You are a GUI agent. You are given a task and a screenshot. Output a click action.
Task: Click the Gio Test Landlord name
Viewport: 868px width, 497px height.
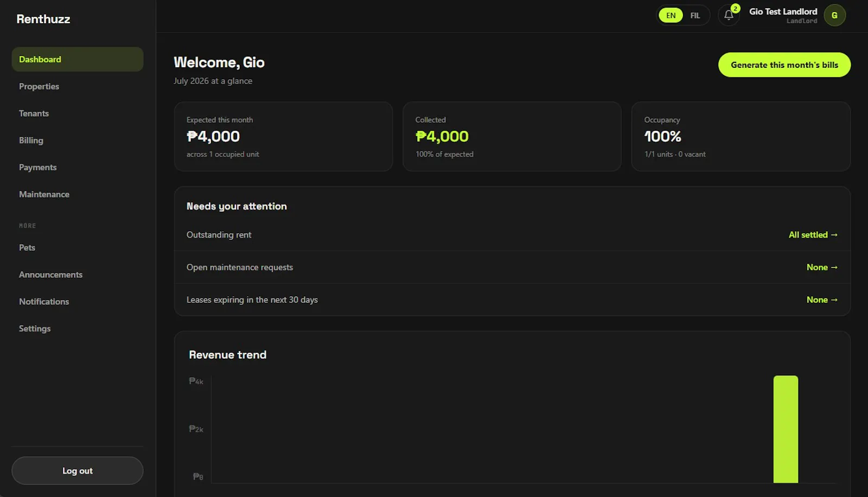pyautogui.click(x=783, y=11)
